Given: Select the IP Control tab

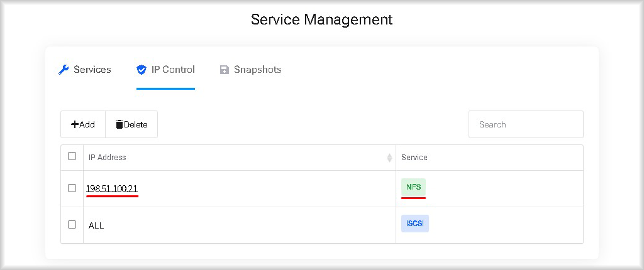Looking at the screenshot, I should coord(165,70).
